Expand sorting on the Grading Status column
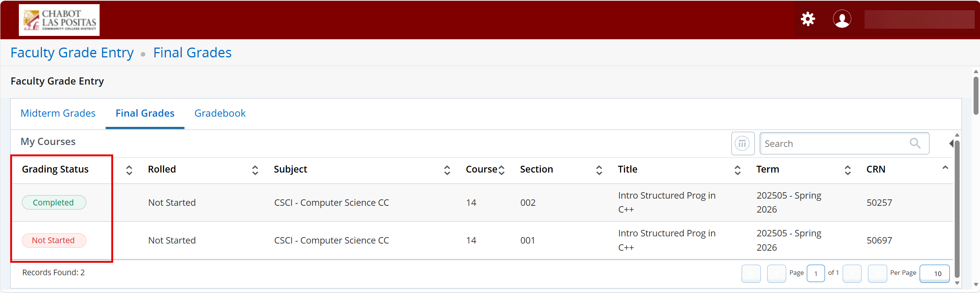 click(x=129, y=170)
